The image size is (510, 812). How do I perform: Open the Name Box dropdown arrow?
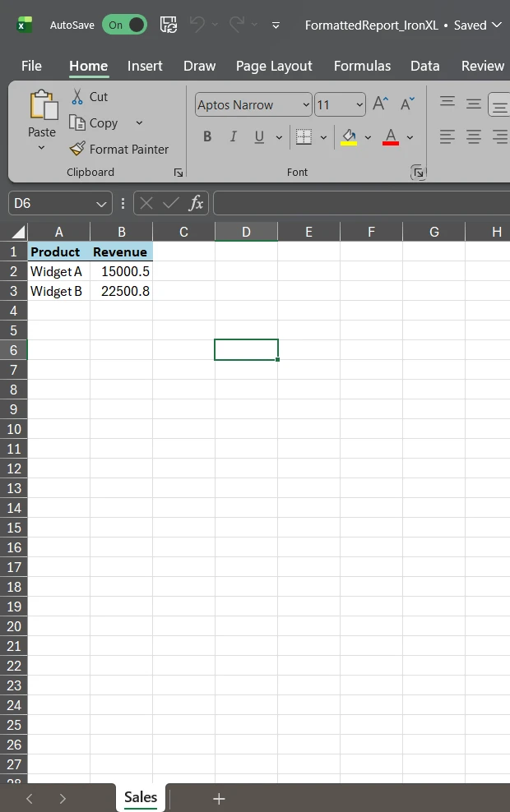click(101, 203)
